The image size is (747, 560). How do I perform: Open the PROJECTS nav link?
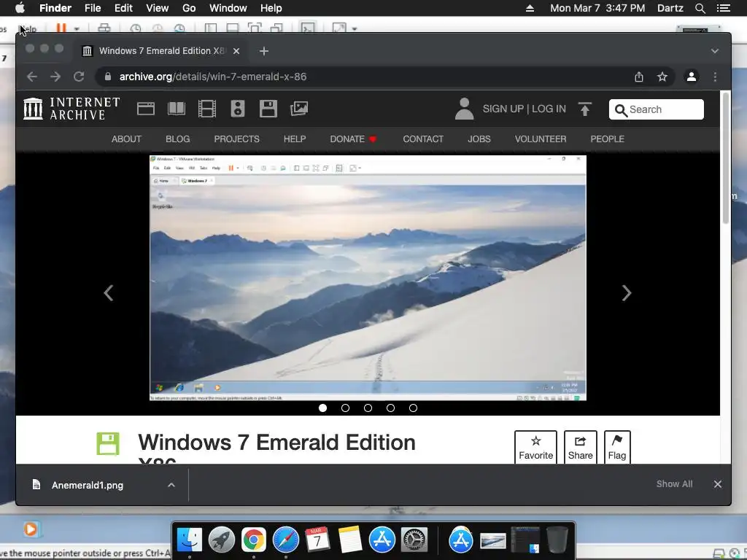tap(237, 139)
